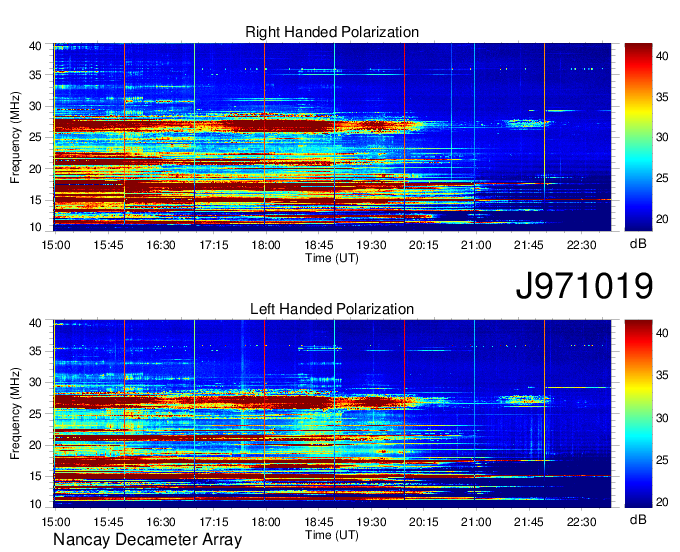Click the 40 dB tick of Right Handed colorbar
This screenshot has height=552, width=680.
tap(662, 56)
